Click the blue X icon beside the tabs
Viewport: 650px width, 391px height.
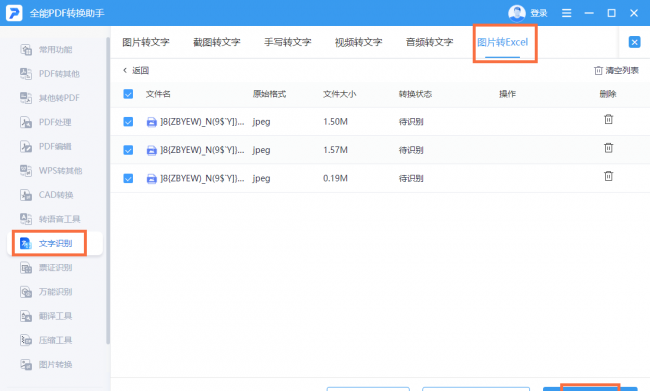[x=634, y=42]
